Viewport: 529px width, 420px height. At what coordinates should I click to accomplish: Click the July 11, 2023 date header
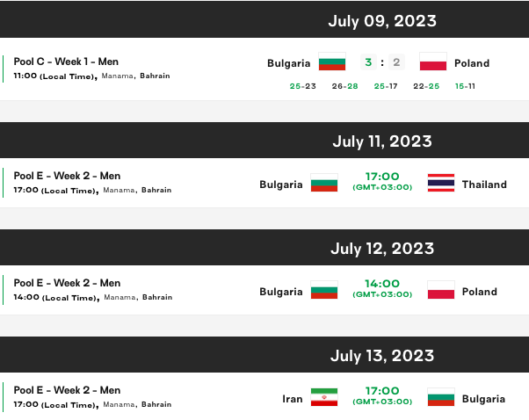pos(382,141)
